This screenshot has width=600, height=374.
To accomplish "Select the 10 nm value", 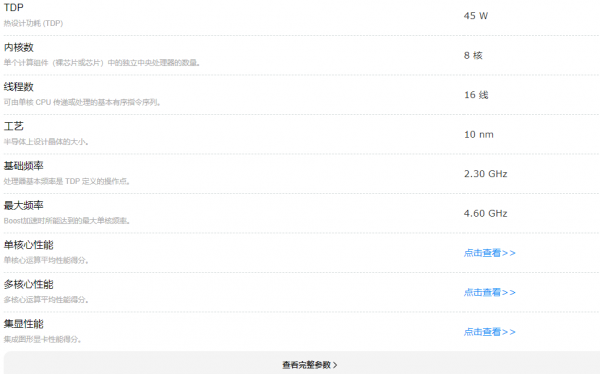I will (479, 135).
